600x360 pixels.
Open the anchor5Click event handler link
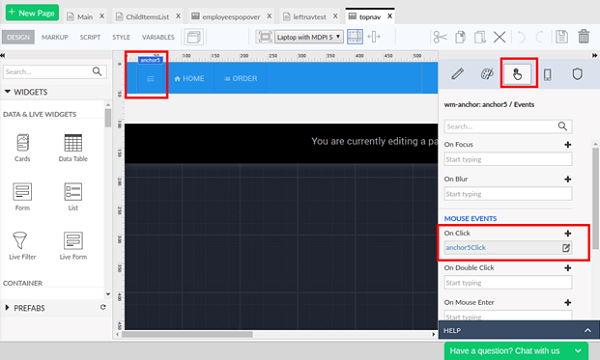click(x=466, y=248)
